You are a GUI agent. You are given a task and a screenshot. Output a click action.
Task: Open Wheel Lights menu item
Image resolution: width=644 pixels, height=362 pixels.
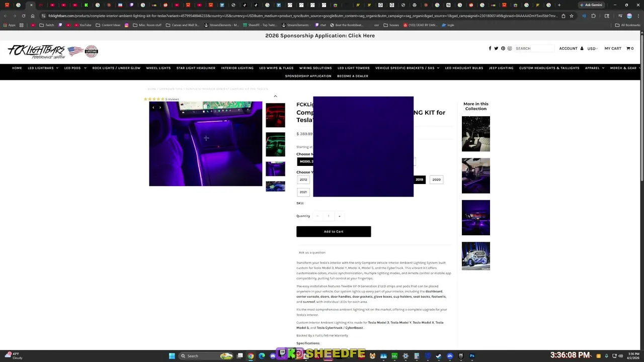[x=158, y=68]
